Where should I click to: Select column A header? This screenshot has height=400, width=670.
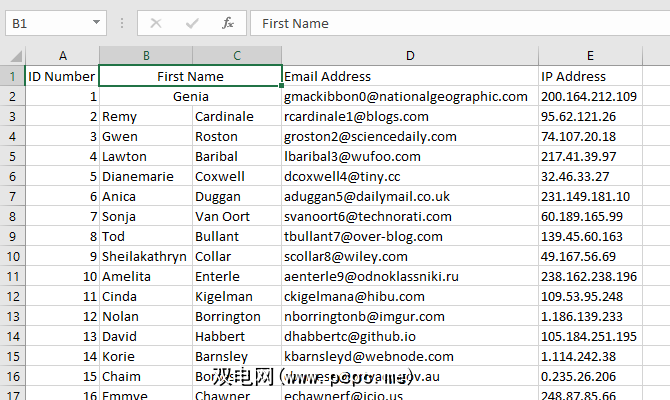pyautogui.click(x=62, y=56)
